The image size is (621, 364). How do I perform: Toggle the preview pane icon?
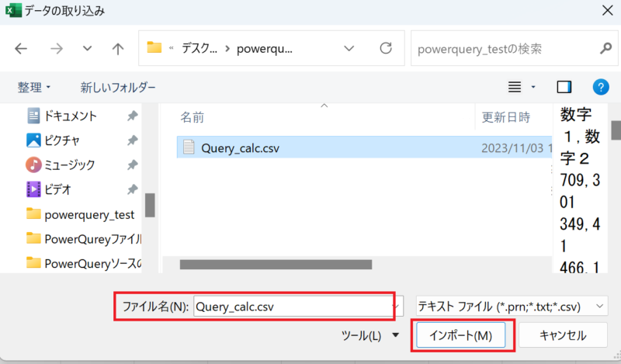click(564, 86)
